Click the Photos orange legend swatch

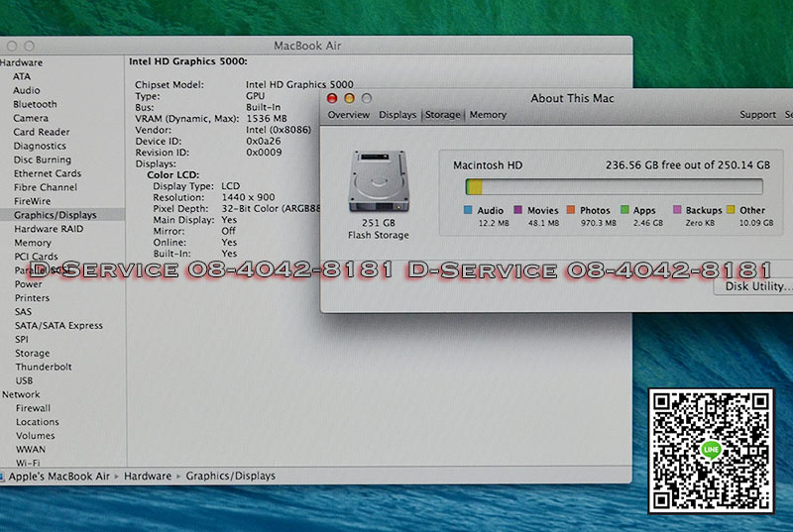click(x=571, y=210)
